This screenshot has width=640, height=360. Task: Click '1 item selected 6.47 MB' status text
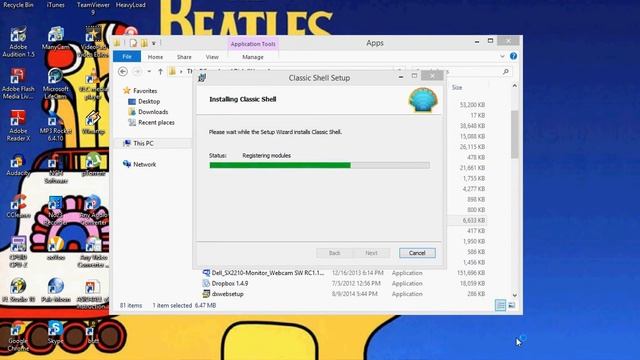coord(184,305)
